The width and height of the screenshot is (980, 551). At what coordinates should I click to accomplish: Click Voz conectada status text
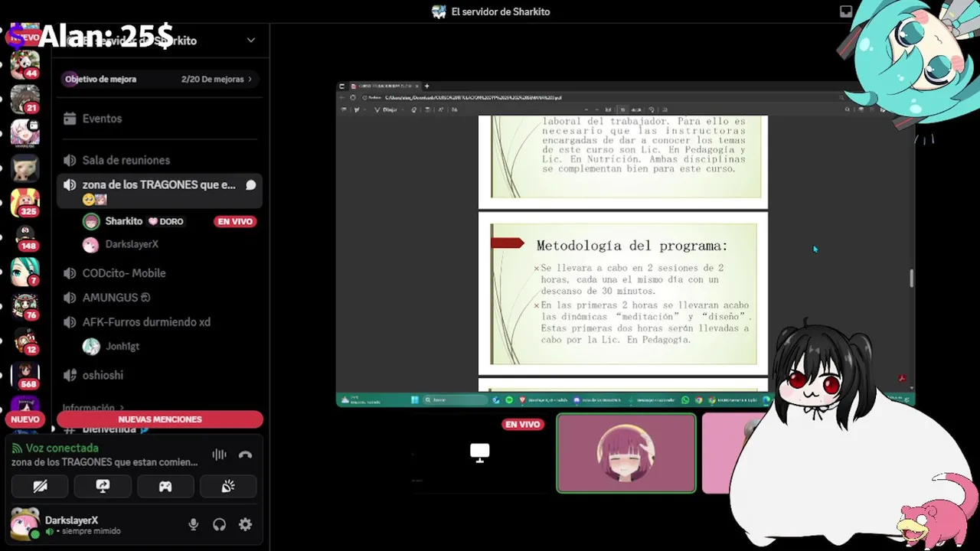[x=62, y=448]
